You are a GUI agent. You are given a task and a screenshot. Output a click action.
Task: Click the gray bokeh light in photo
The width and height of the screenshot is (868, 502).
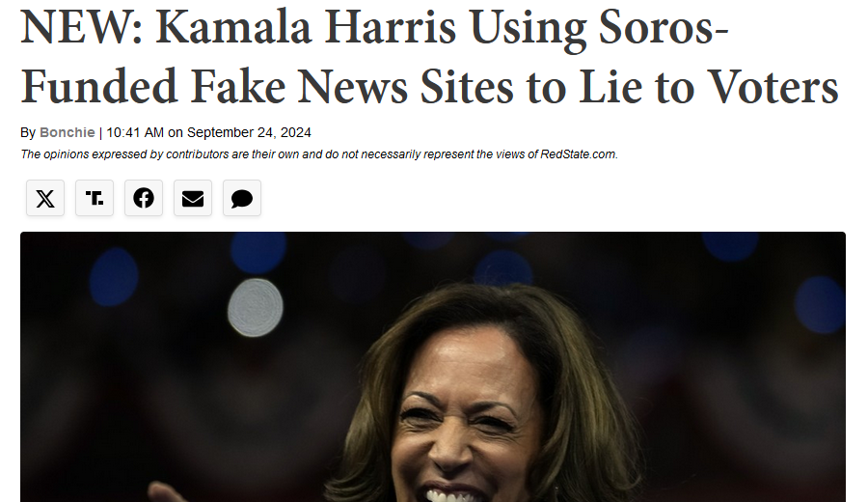click(x=256, y=308)
